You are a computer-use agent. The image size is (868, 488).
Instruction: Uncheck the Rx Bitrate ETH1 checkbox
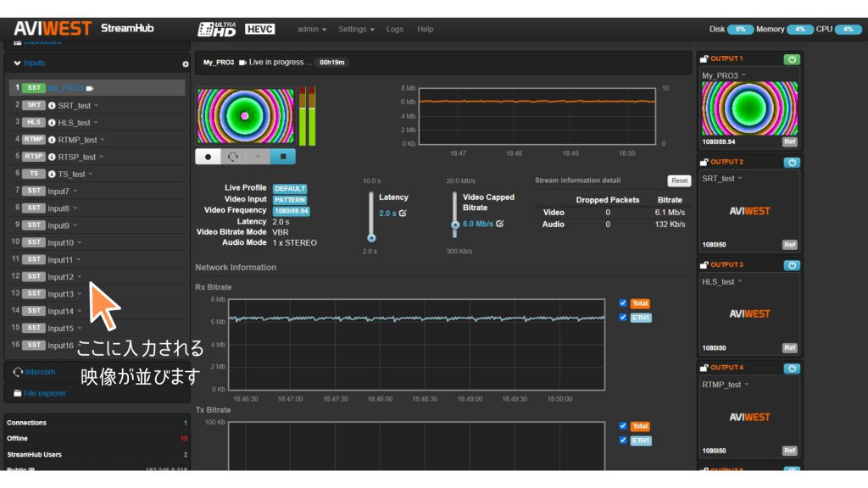[623, 318]
